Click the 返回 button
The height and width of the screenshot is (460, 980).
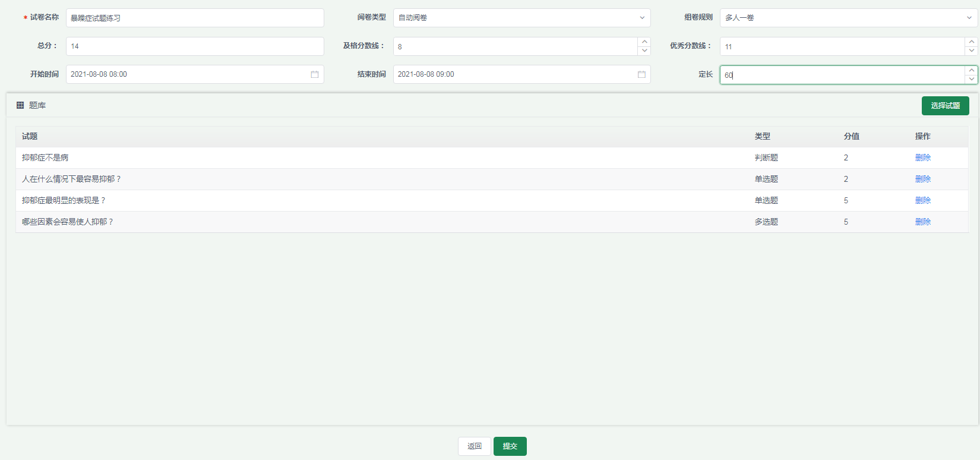pyautogui.click(x=474, y=446)
